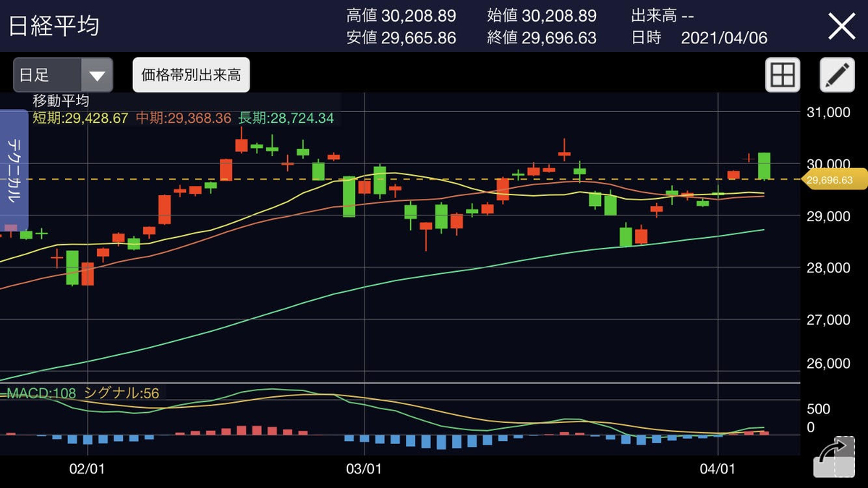868x488 pixels.
Task: Open the grid layout icon
Action: [x=783, y=75]
